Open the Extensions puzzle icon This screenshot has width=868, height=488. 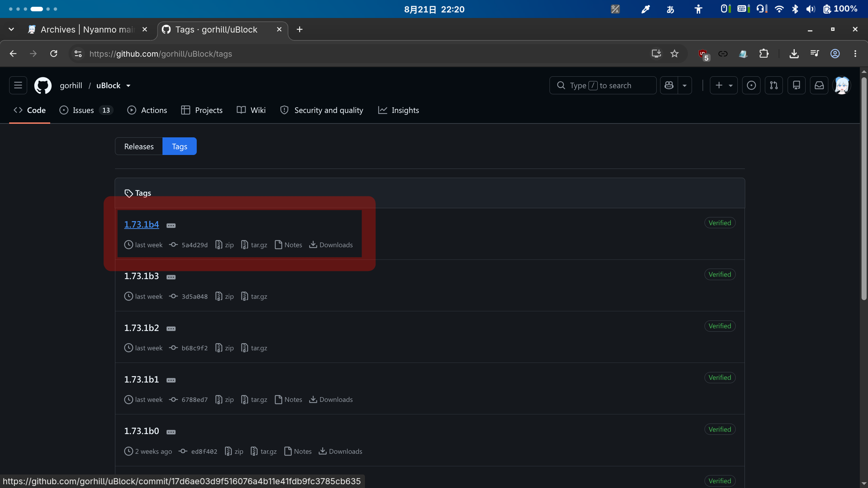click(x=764, y=54)
